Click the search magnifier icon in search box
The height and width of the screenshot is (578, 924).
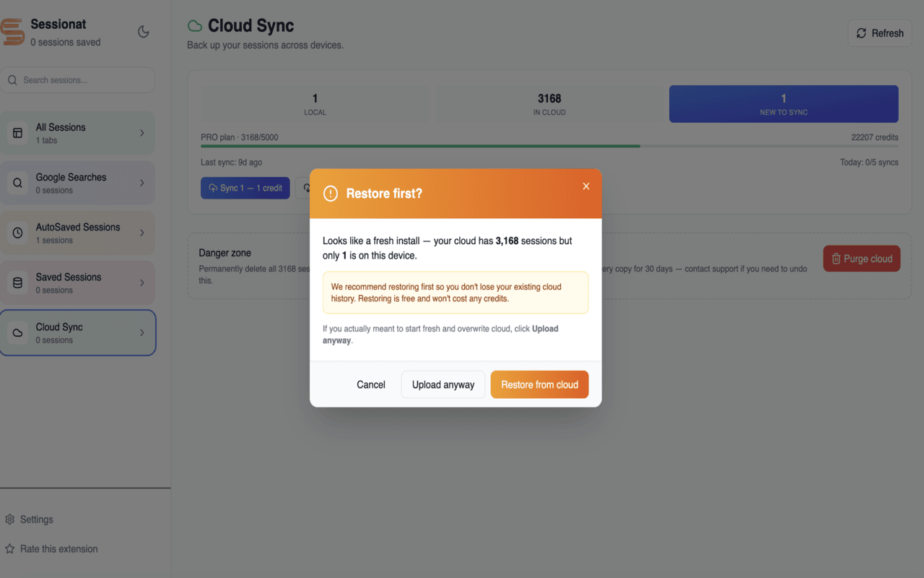click(12, 80)
